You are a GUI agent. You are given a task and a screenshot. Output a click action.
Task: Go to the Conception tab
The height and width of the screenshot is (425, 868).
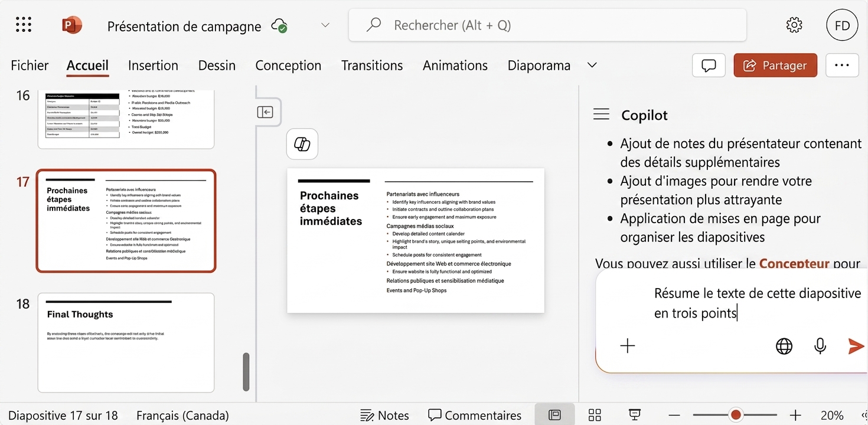point(288,66)
